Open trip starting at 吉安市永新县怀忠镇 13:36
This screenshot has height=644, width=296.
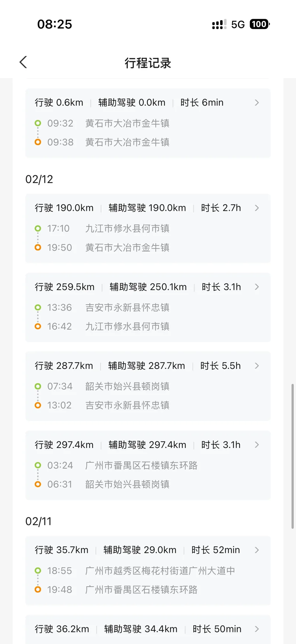[x=127, y=308]
